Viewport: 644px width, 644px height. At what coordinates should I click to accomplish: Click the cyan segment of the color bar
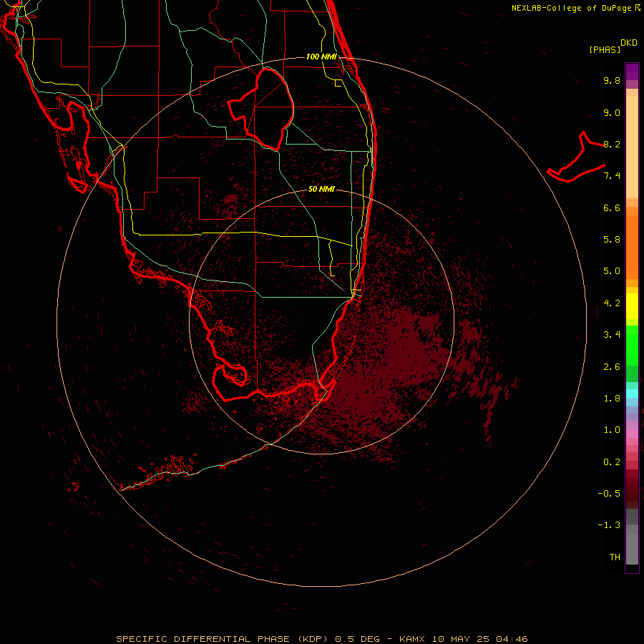(632, 394)
